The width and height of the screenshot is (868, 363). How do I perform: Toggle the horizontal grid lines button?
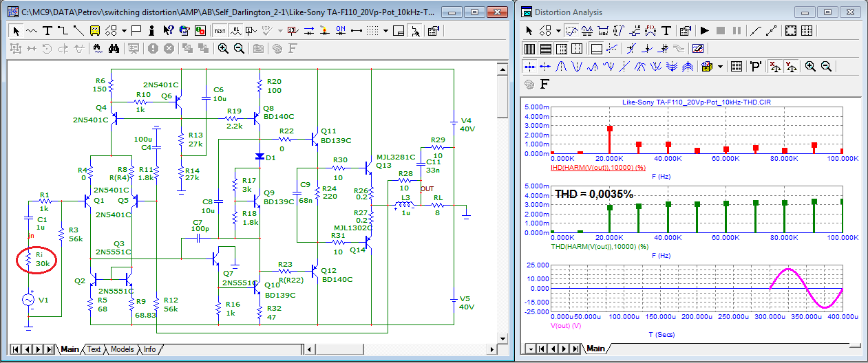tap(545, 49)
